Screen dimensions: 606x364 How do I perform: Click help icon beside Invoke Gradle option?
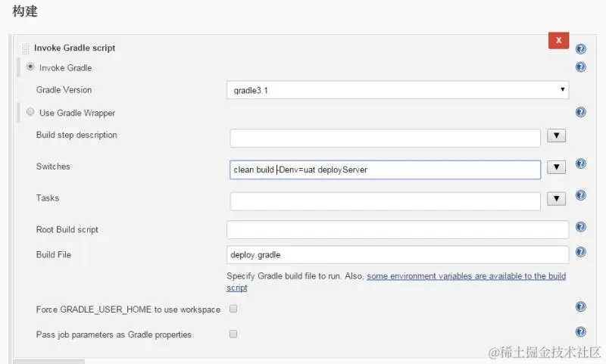pyautogui.click(x=581, y=67)
